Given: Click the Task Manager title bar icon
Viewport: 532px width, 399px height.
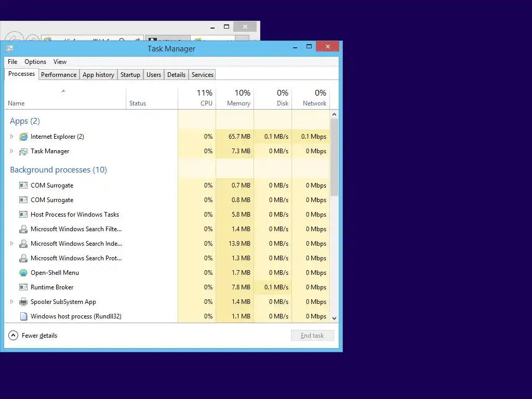Looking at the screenshot, I should tap(9, 48).
